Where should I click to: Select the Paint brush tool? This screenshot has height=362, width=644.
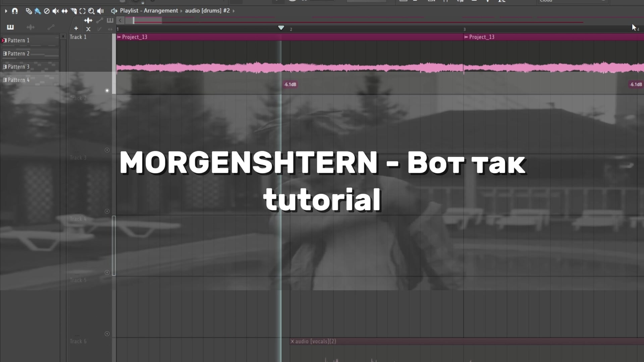38,11
